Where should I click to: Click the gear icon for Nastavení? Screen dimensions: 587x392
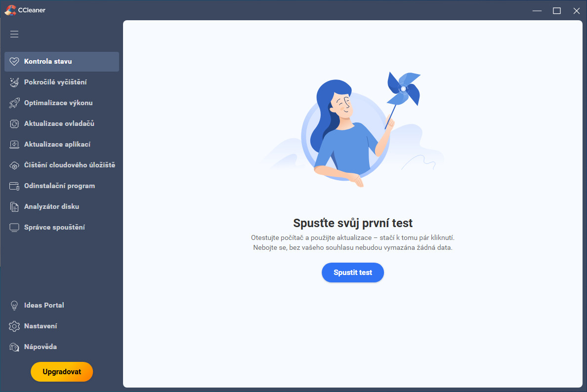pyautogui.click(x=14, y=326)
